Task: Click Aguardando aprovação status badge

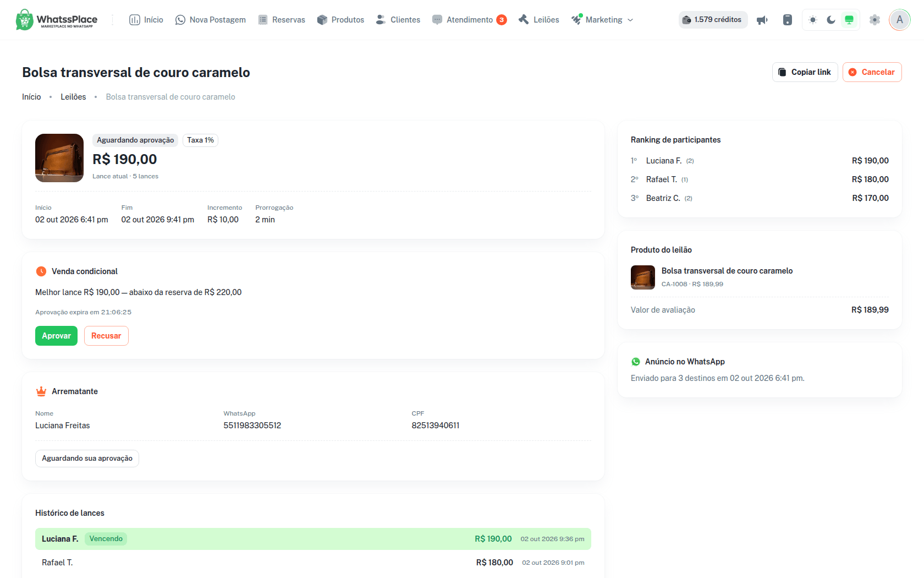Action: click(x=135, y=140)
